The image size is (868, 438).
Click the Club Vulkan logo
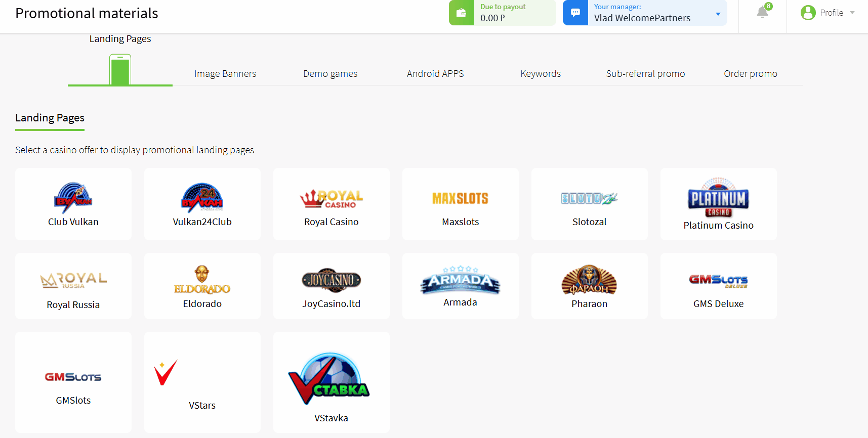click(x=73, y=198)
